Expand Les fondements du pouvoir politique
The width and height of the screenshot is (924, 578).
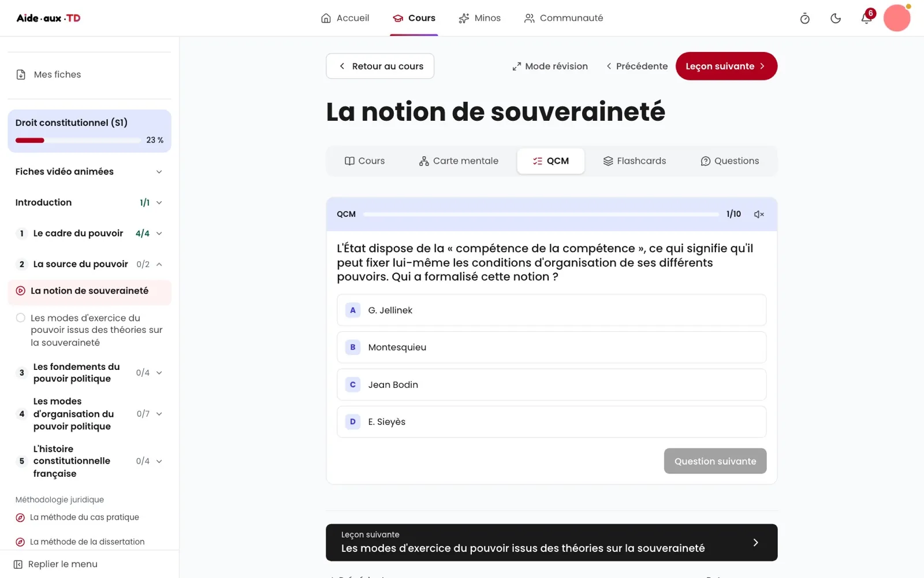(x=90, y=373)
